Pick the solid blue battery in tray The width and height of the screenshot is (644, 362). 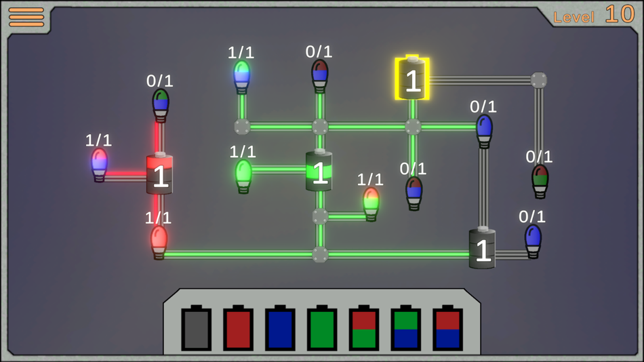tap(280, 328)
